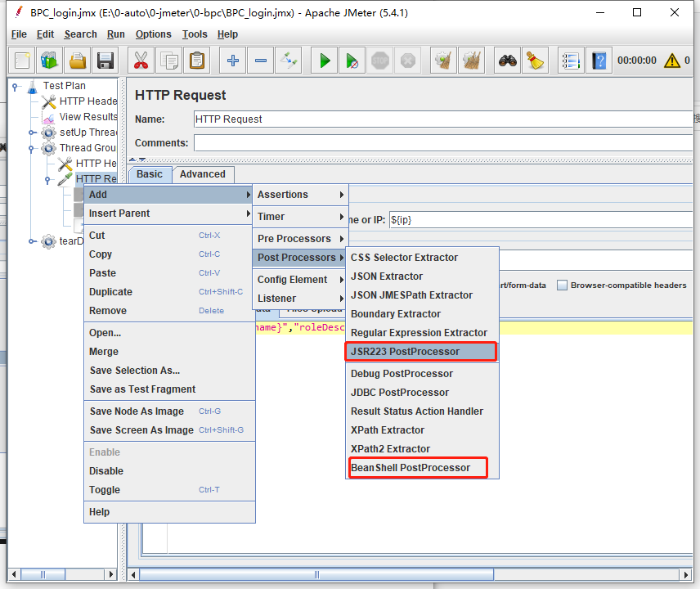Save the test plan with floppy icon
This screenshot has height=589, width=700.
tap(105, 61)
